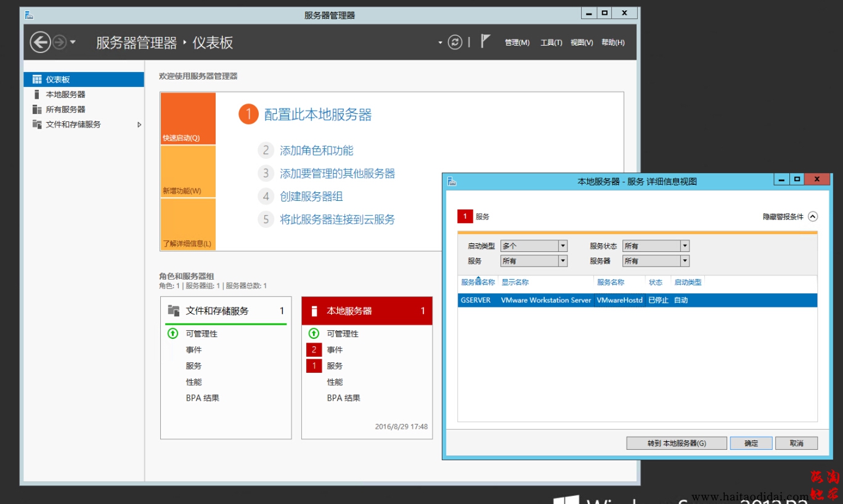Click red events count badge
The height and width of the screenshot is (504, 843).
pyautogui.click(x=314, y=350)
